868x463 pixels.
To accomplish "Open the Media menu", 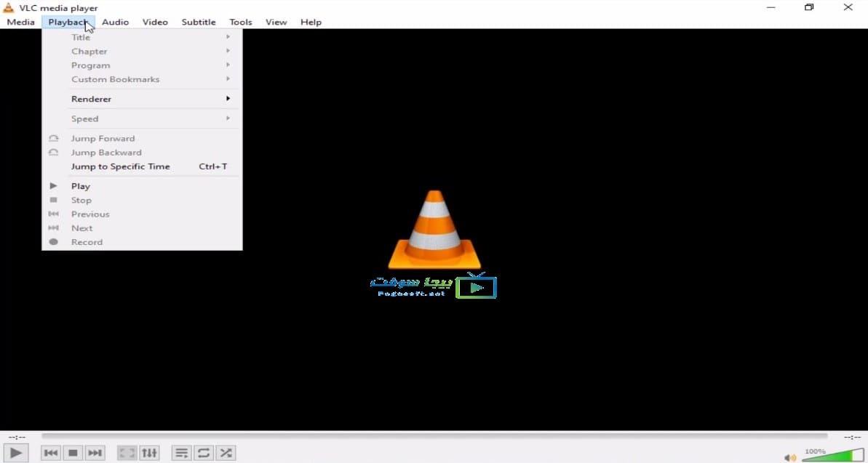I will point(20,22).
